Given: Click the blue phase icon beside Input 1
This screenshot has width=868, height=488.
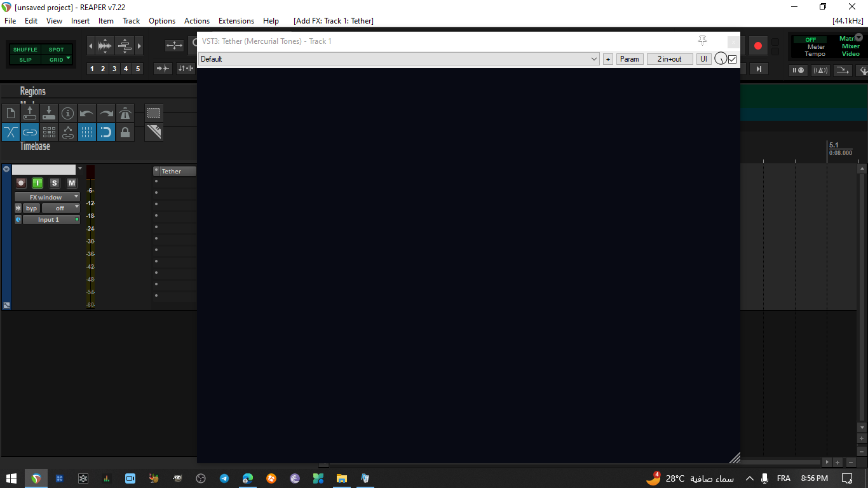Looking at the screenshot, I should [18, 220].
